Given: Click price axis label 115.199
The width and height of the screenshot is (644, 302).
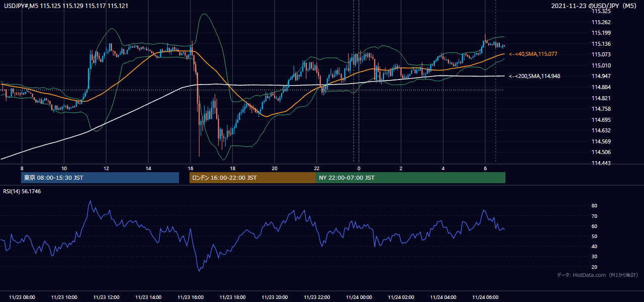Looking at the screenshot, I should tap(601, 33).
